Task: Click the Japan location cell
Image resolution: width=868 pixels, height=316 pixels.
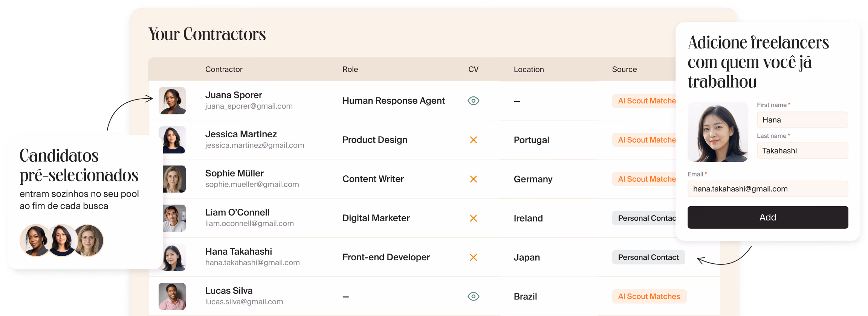Action: coord(527,257)
